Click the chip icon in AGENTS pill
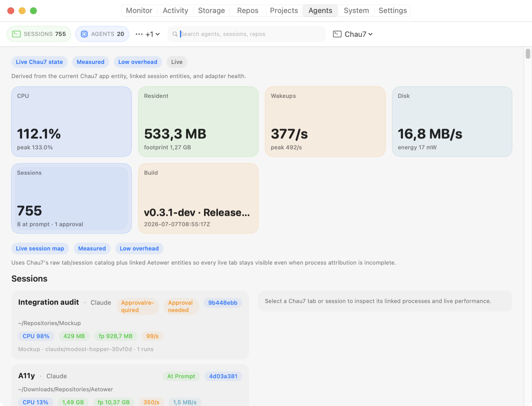This screenshot has height=406, width=532. pos(84,34)
